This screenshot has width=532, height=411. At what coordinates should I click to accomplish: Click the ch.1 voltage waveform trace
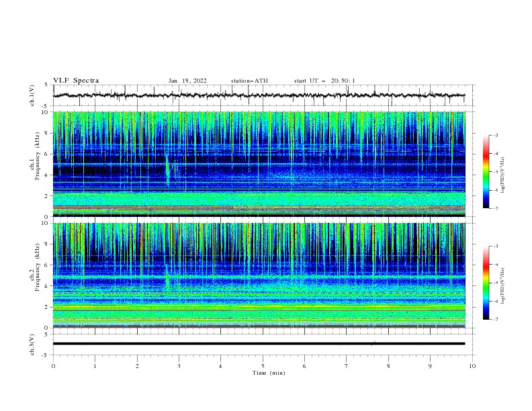(x=259, y=95)
